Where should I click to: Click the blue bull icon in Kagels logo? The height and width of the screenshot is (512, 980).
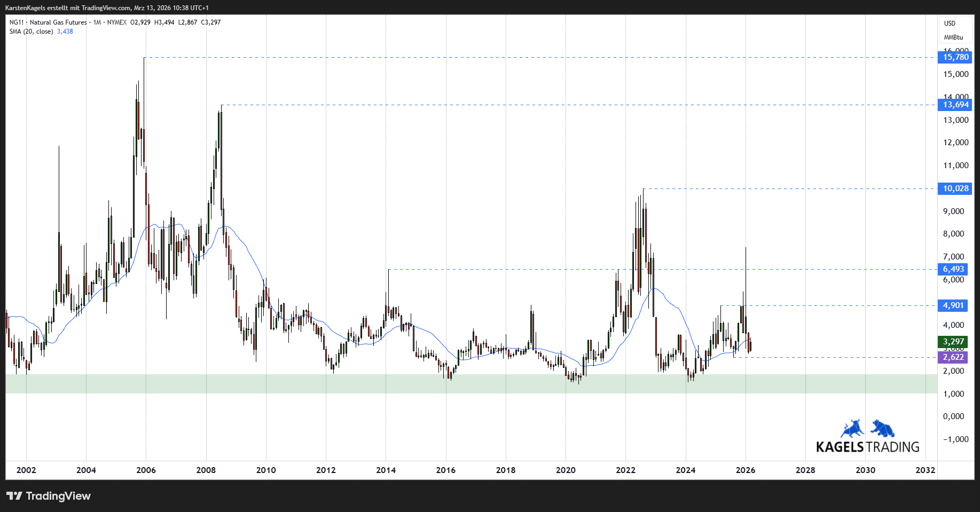[852, 429]
